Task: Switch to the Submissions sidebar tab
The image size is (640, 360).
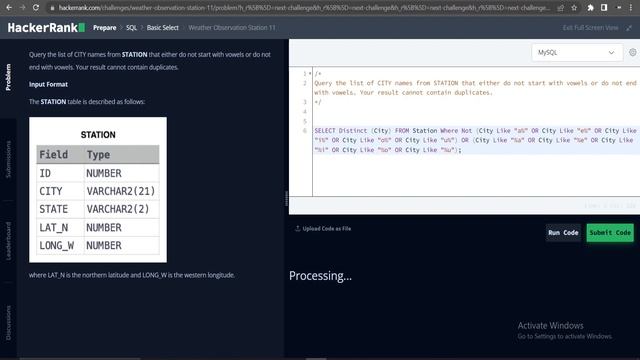Action: point(8,159)
